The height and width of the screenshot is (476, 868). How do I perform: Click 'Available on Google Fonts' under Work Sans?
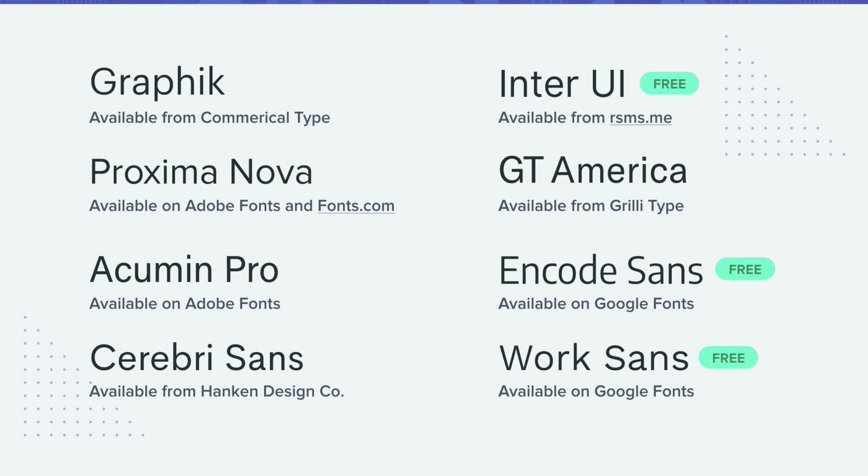point(596,391)
